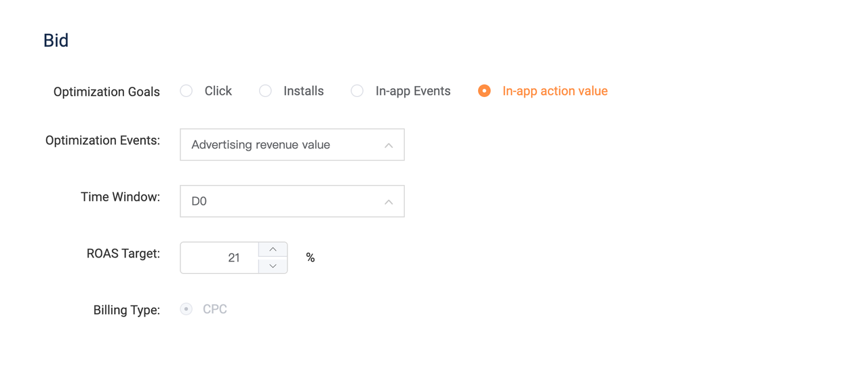Click the "In-app Events" label text

(413, 91)
